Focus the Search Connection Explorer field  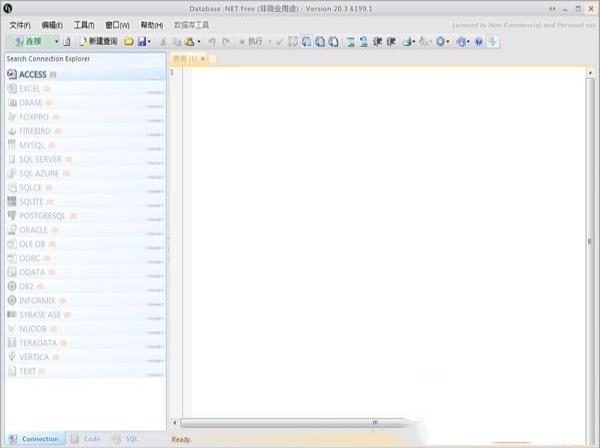pyautogui.click(x=86, y=59)
